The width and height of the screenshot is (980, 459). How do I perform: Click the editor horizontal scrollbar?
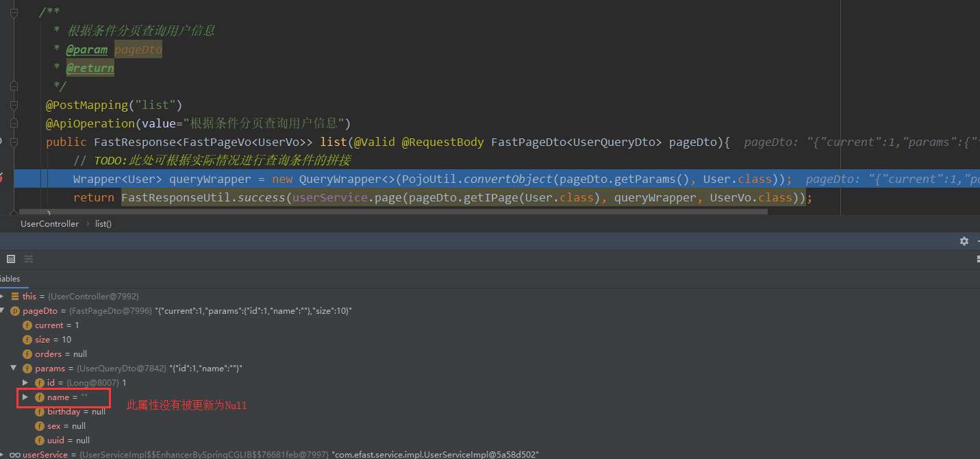394,212
